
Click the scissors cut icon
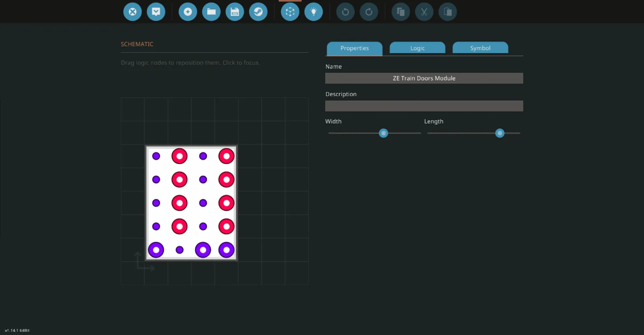coord(424,12)
